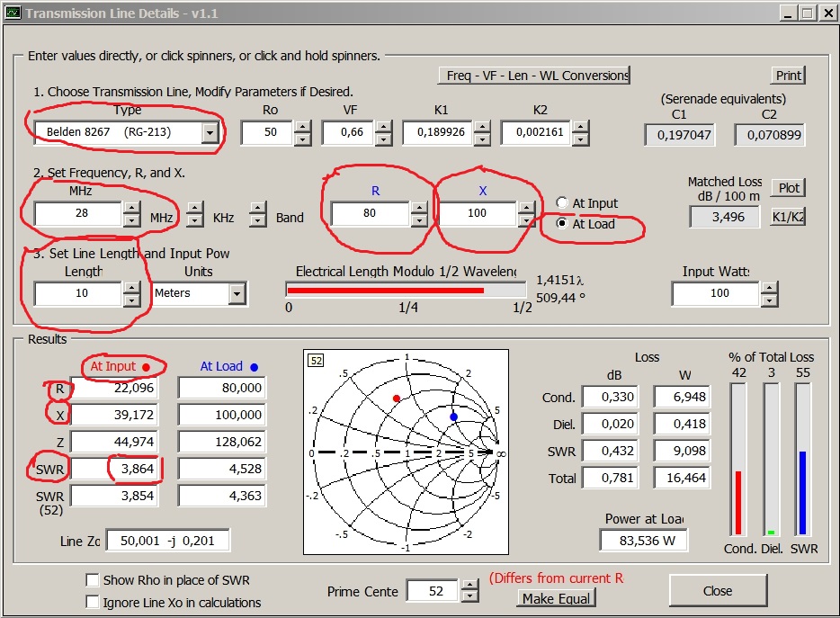Click the blue At Load dot on Smith chart

coord(454,416)
